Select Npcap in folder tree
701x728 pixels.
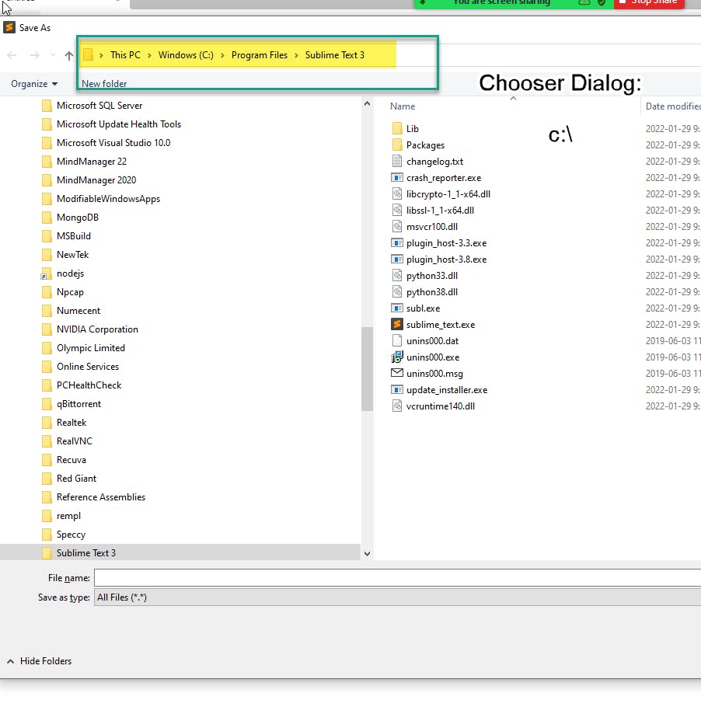[70, 292]
